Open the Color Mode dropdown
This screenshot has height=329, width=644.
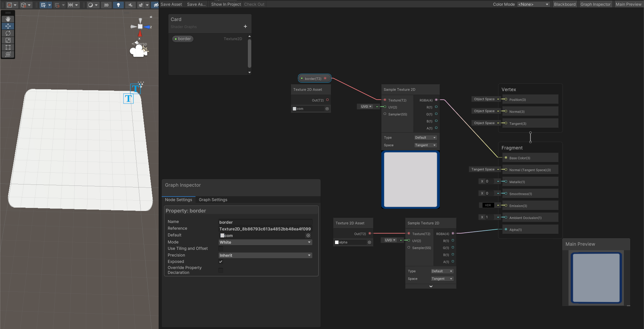coord(533,4)
